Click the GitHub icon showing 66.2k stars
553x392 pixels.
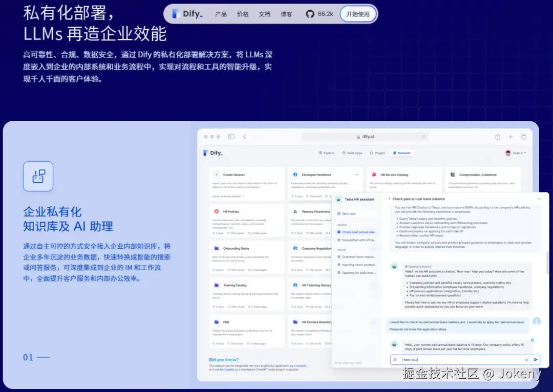(x=310, y=14)
